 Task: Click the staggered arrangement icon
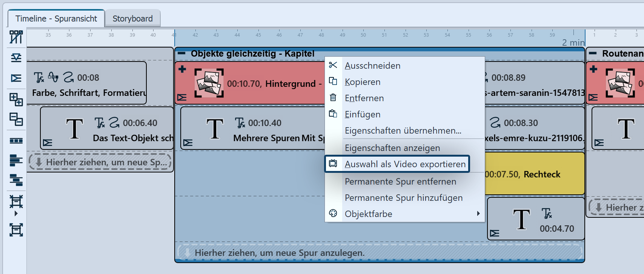coord(16,180)
